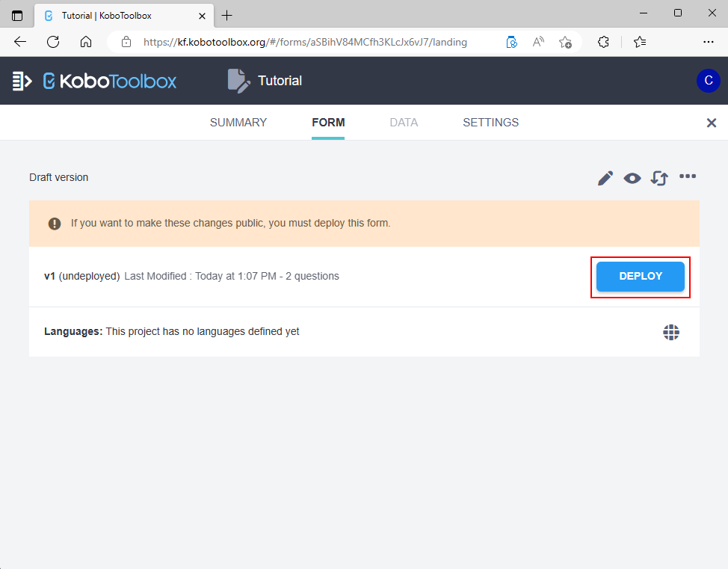Preview form with the eye icon
Viewport: 728px width, 569px height.
click(x=632, y=178)
